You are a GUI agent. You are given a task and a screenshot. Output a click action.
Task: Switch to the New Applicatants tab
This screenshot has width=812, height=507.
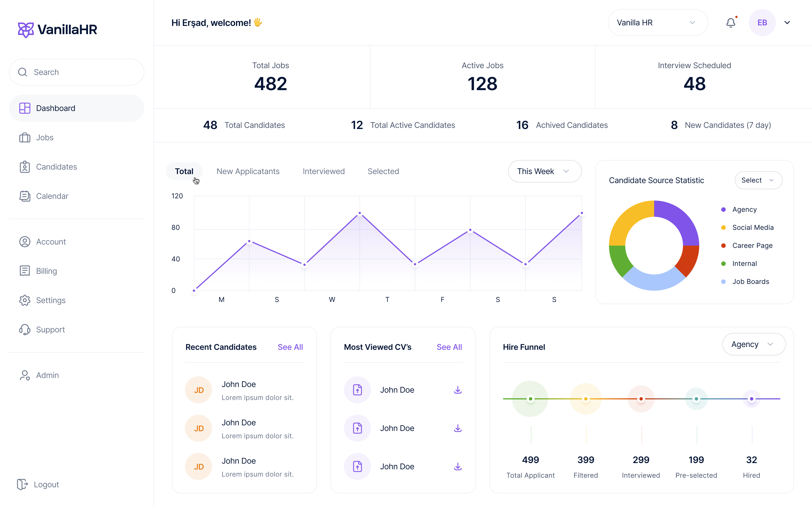248,171
